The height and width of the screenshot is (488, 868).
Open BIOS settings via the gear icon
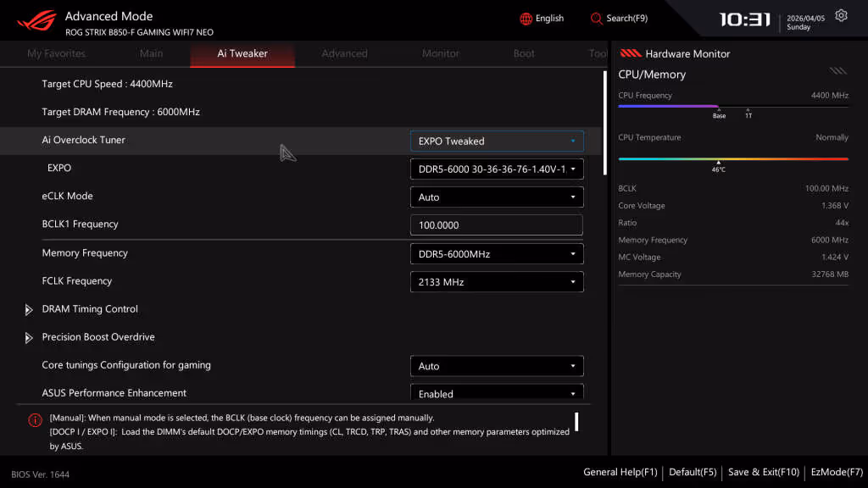pyautogui.click(x=840, y=14)
